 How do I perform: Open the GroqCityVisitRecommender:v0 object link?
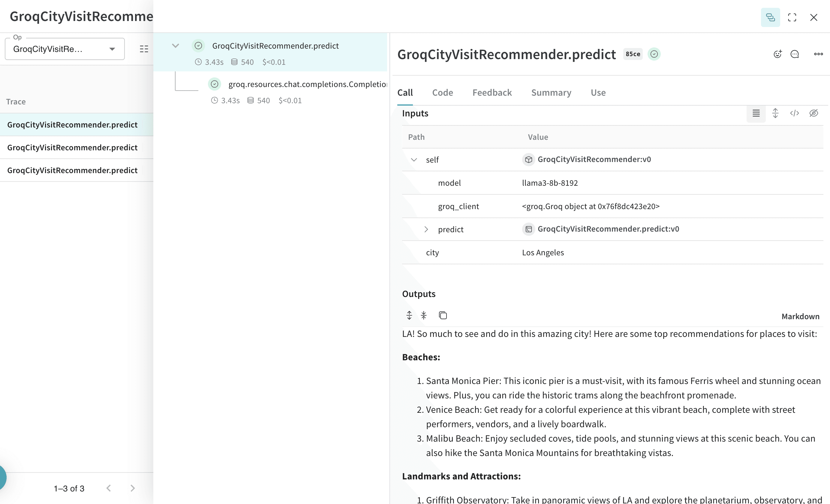(594, 159)
